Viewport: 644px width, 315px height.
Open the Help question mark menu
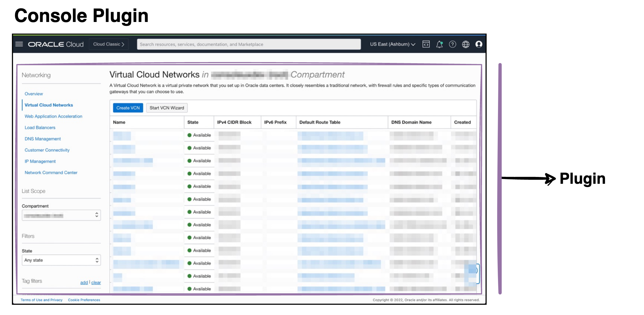453,44
